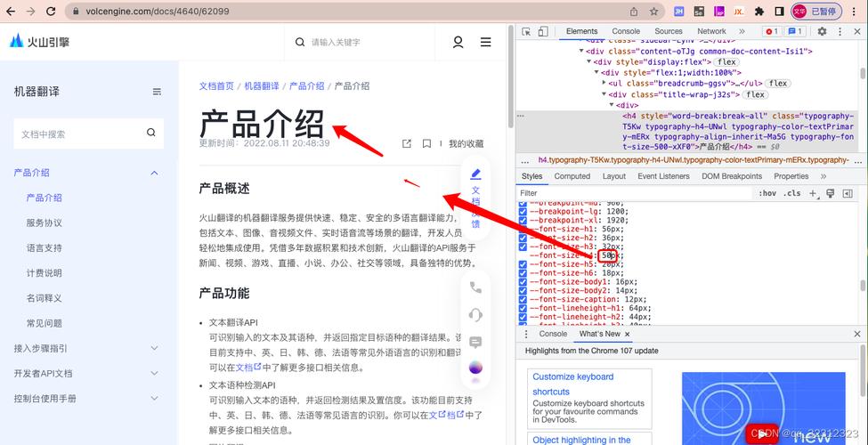This screenshot has width=868, height=445.
Task: Toggle the device toolbar in DevTools
Action: 543,31
